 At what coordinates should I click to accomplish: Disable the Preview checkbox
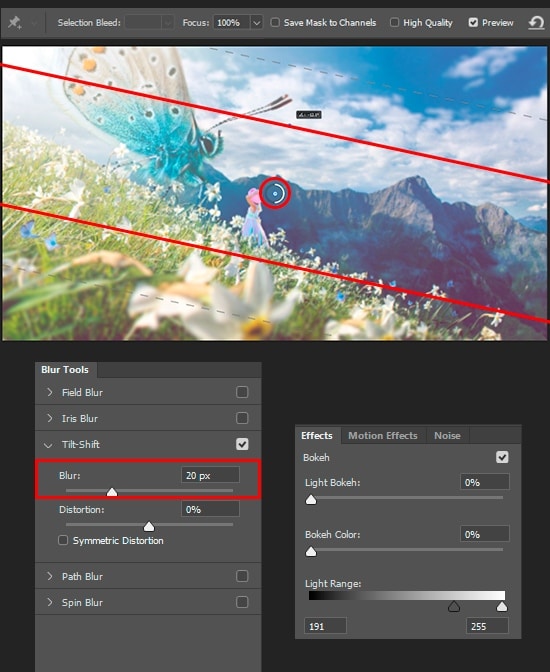click(x=473, y=22)
